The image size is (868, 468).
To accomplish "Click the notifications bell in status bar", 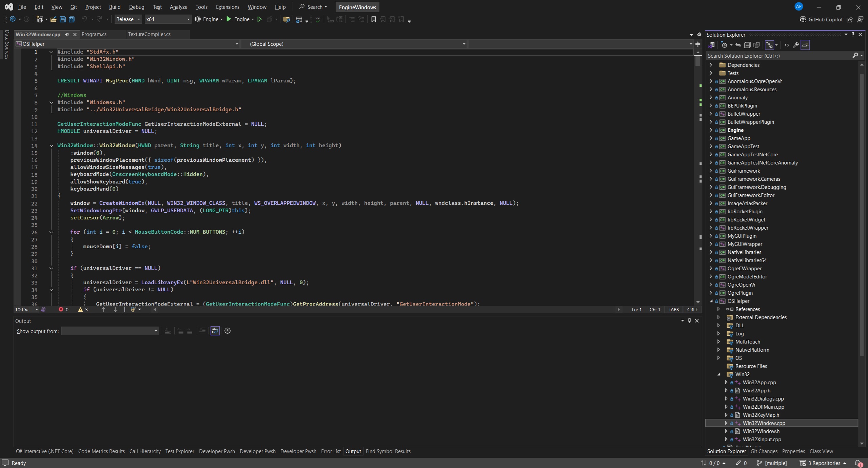I will [858, 463].
